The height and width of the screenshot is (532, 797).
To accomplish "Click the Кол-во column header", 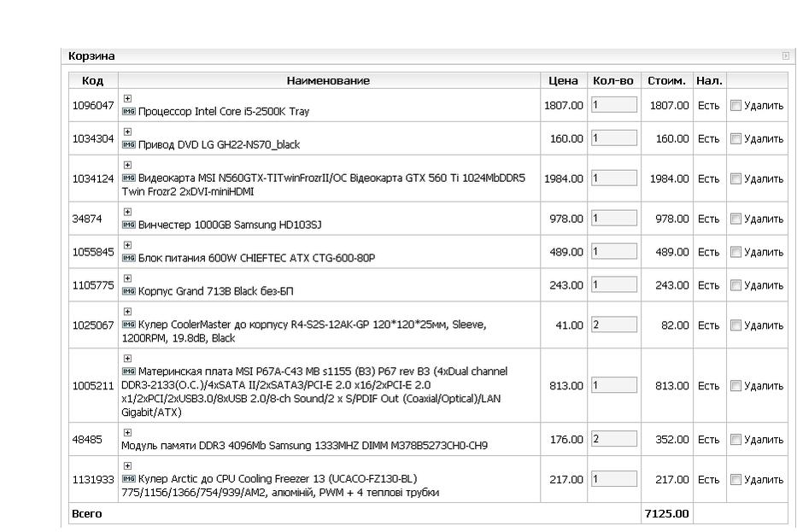I will [x=613, y=80].
